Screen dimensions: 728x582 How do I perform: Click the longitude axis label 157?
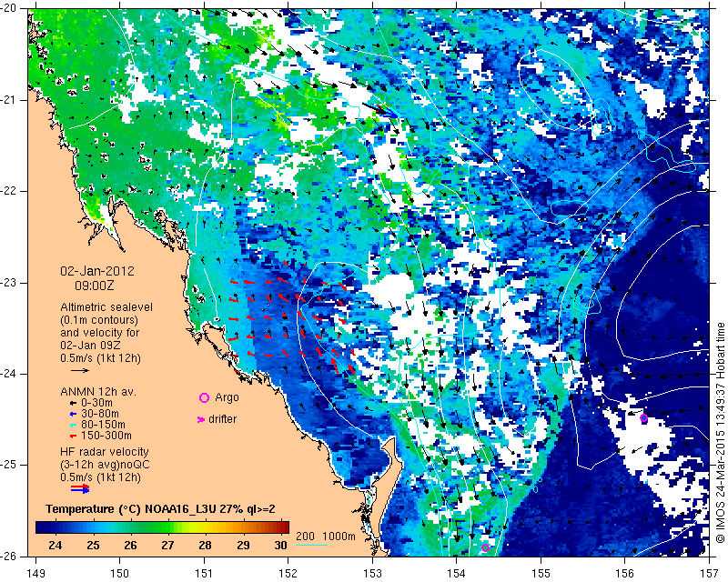(710, 574)
